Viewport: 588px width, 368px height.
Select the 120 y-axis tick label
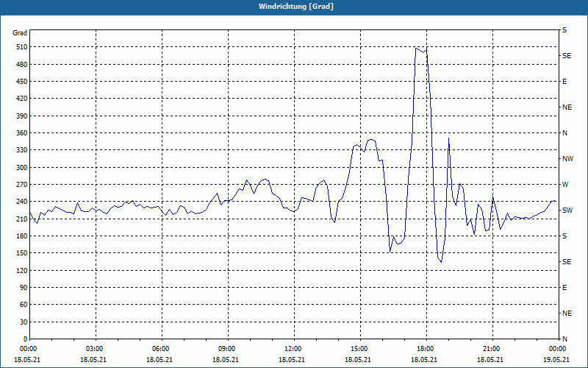[x=22, y=270]
